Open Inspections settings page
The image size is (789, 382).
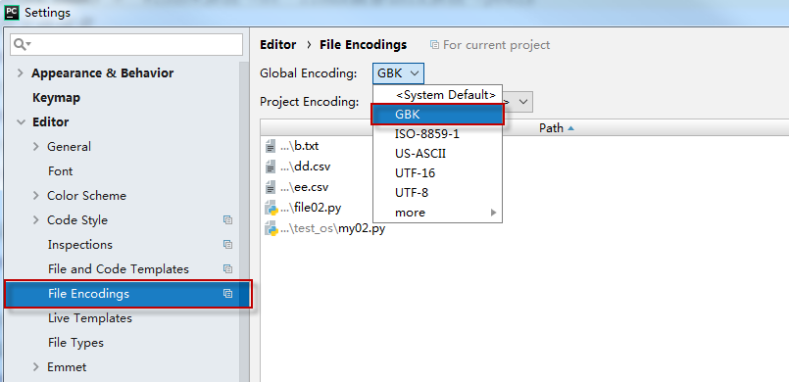(x=80, y=245)
